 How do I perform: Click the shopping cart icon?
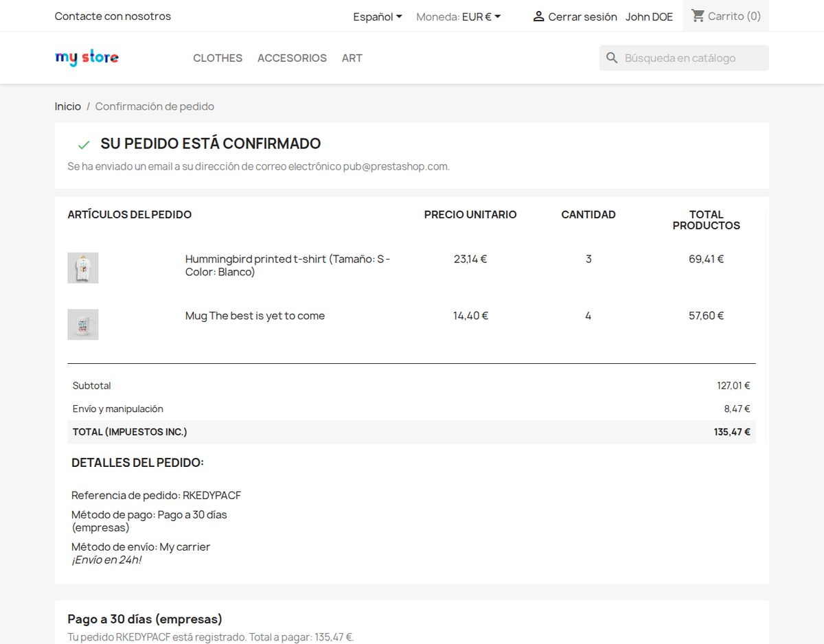[x=698, y=16]
